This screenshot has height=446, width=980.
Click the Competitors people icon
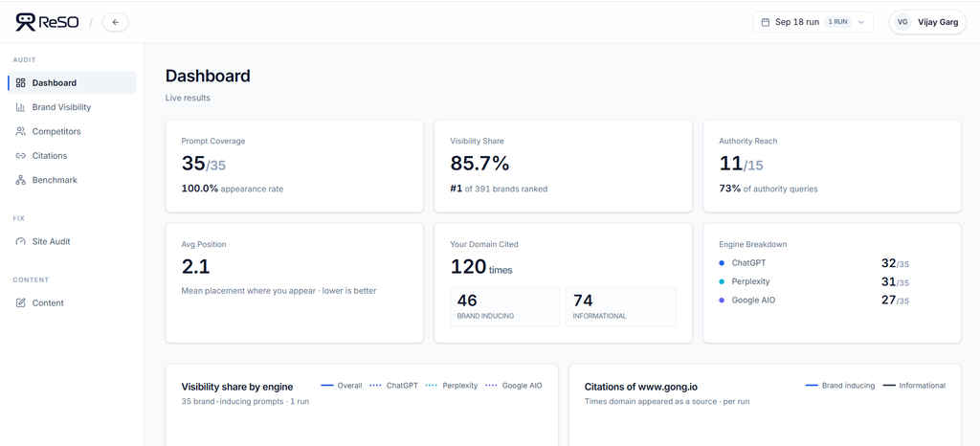21,132
